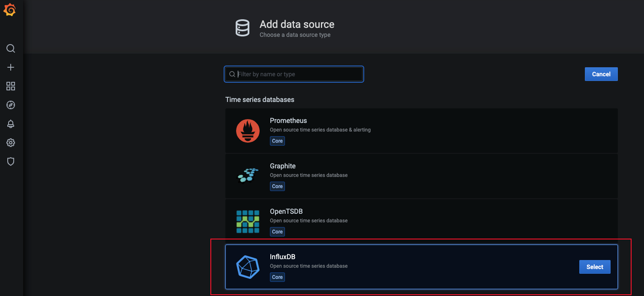This screenshot has width=644, height=296.
Task: Click the InfluxDB title text
Action: 282,257
